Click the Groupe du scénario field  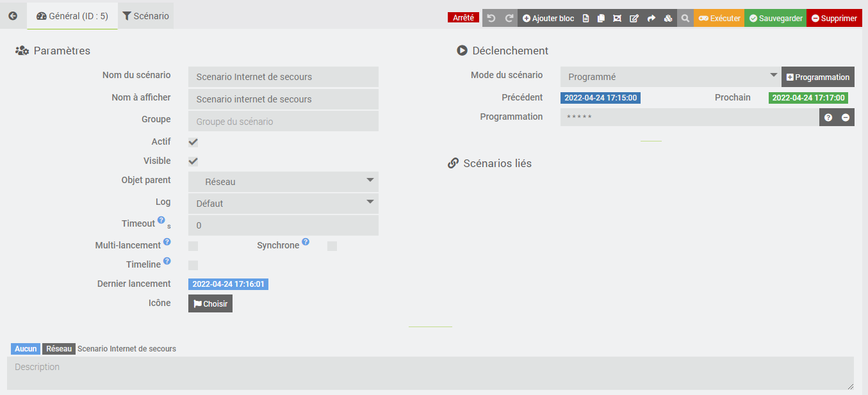tap(283, 121)
